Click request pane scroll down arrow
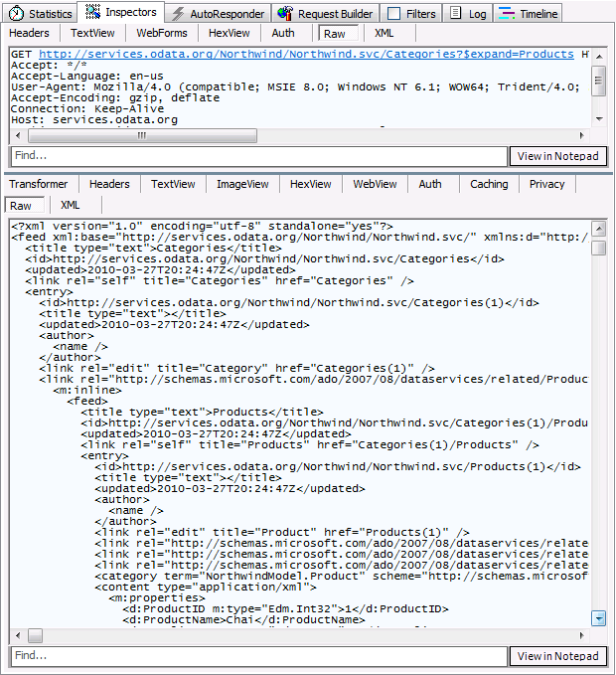616x675 pixels. (599, 119)
